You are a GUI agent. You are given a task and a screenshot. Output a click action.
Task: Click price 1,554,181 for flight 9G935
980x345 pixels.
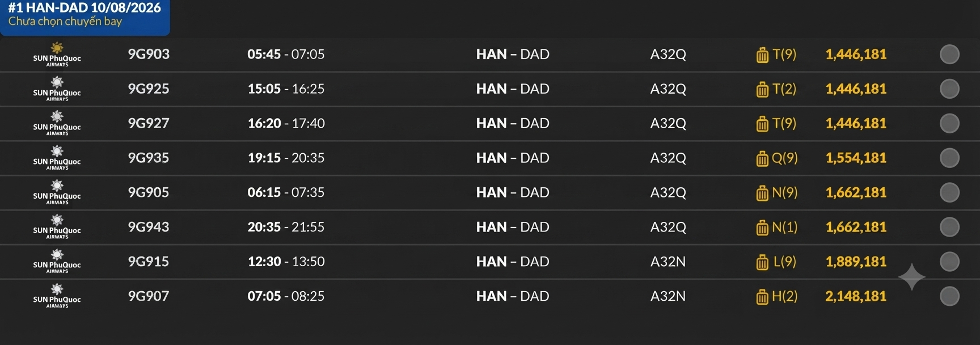856,158
